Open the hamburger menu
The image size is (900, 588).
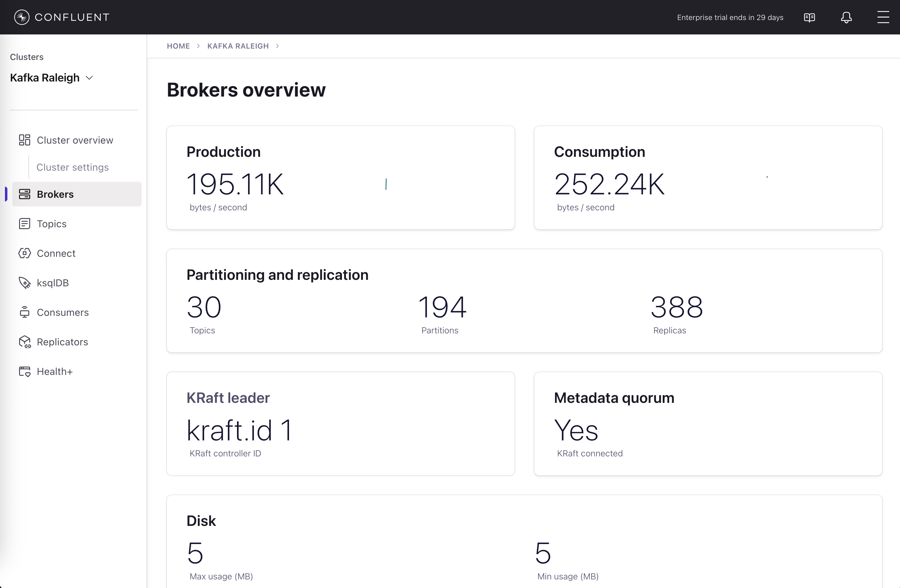[x=883, y=18]
